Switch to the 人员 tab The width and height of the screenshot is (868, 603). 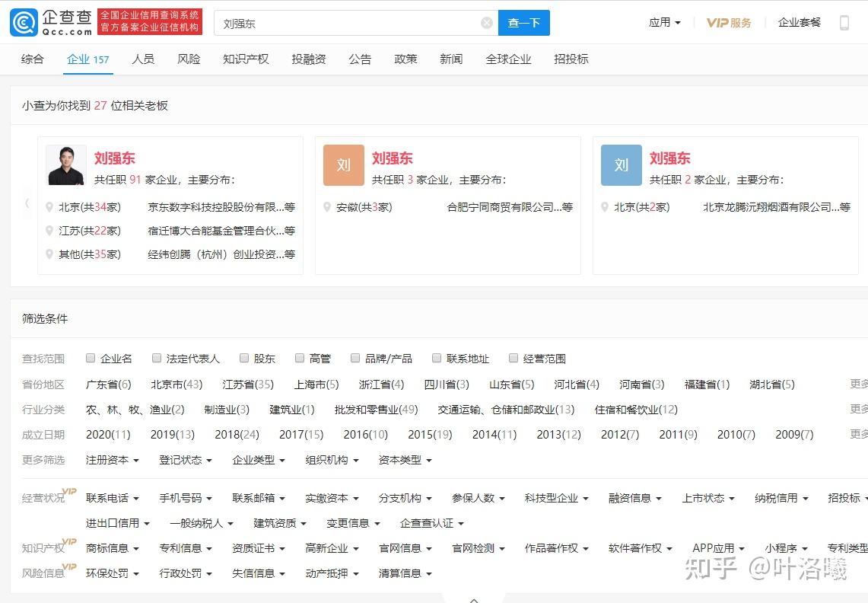coord(143,59)
